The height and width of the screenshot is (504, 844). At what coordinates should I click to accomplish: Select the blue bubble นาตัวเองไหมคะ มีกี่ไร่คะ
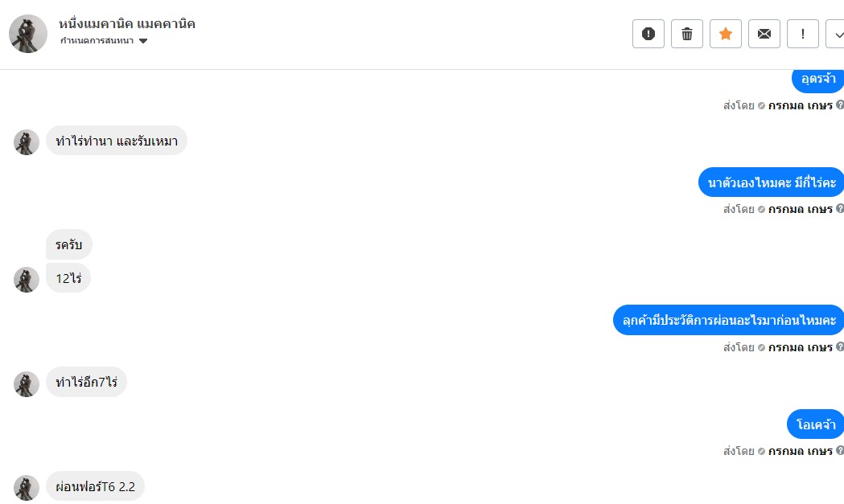click(x=771, y=182)
